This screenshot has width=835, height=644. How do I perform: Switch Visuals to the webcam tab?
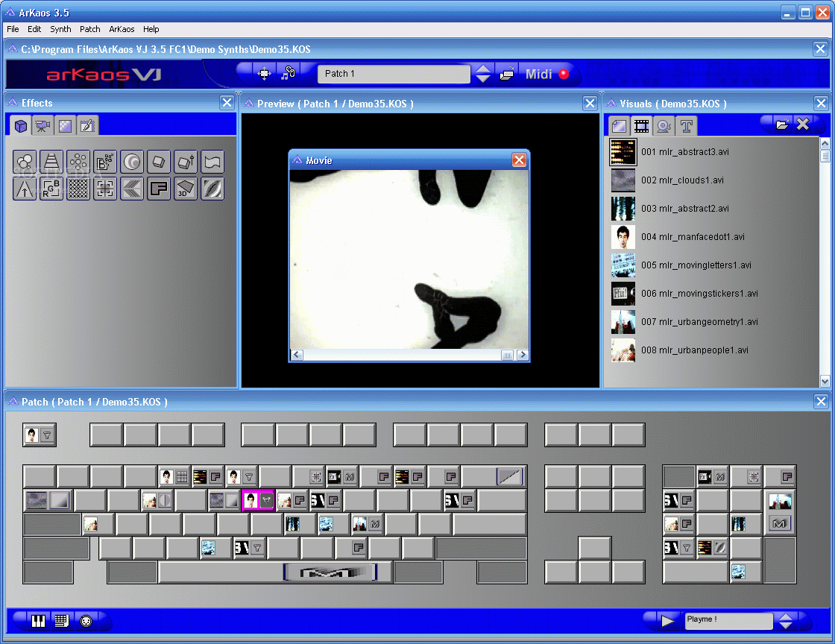click(x=664, y=126)
